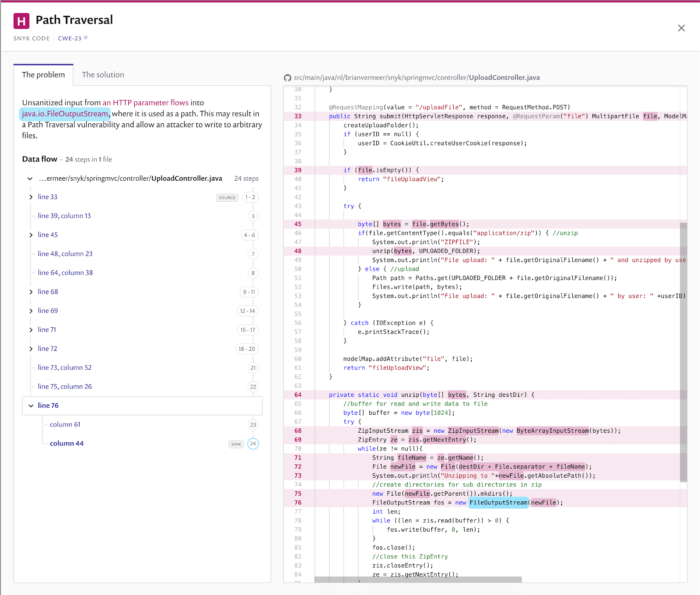The image size is (700, 595).
Task: Click the step 8 number badge
Action: click(x=253, y=273)
